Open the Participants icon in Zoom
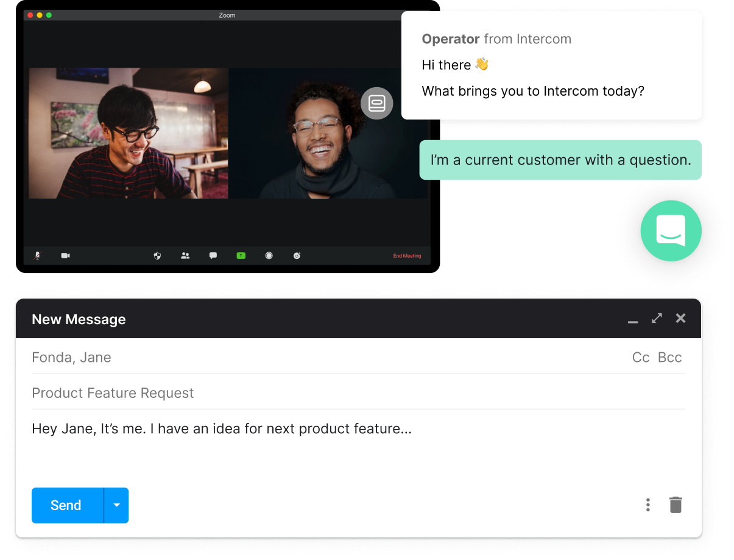This screenshot has height=560, width=734. click(x=185, y=256)
